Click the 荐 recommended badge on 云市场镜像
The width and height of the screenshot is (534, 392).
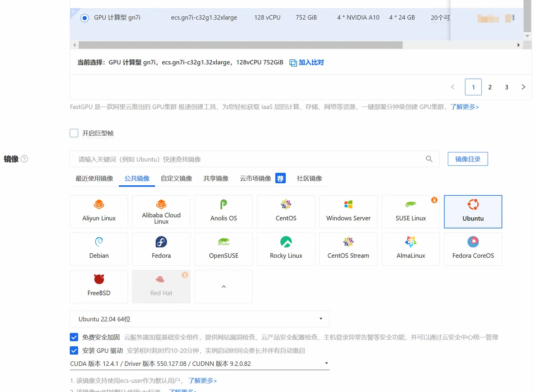tap(280, 178)
